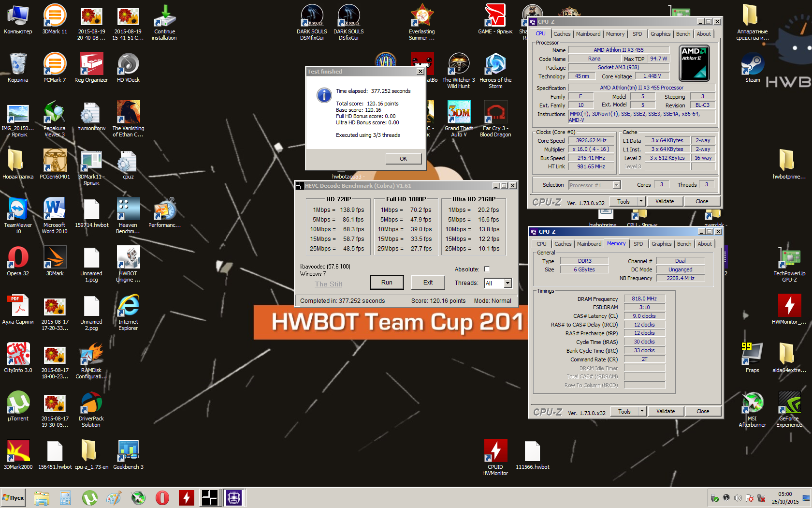This screenshot has width=812, height=508.
Task: Launch Fraps desktop shortcut
Action: tap(753, 358)
